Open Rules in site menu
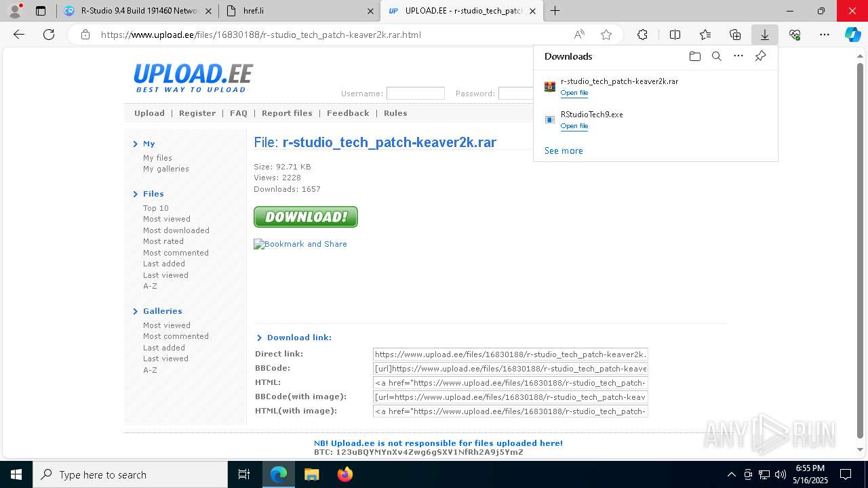Image resolution: width=868 pixels, height=488 pixels. (395, 113)
